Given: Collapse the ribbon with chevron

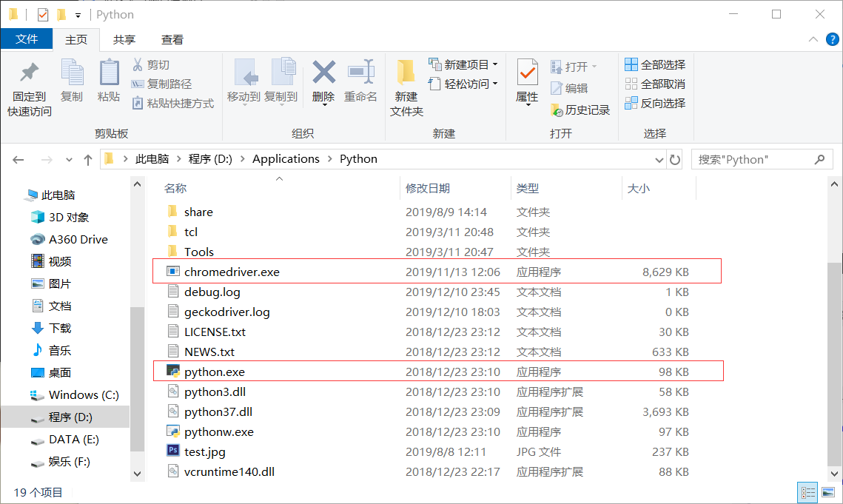Looking at the screenshot, I should coord(813,39).
